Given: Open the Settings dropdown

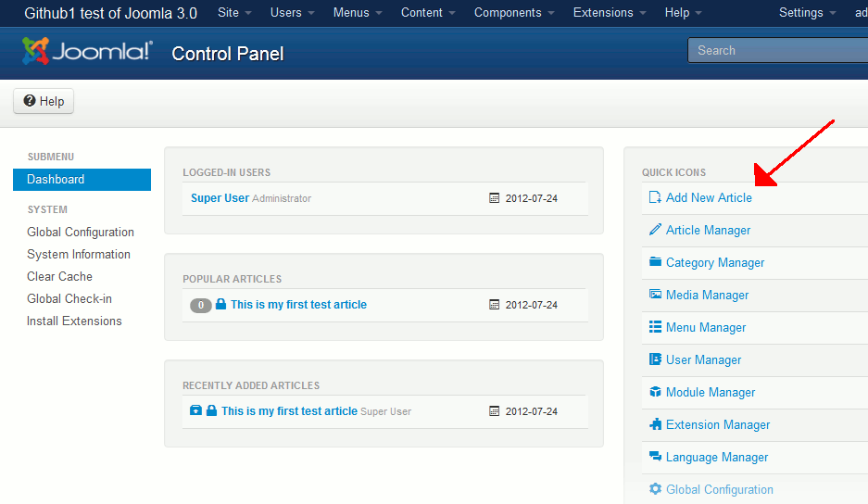Looking at the screenshot, I should pyautogui.click(x=807, y=13).
